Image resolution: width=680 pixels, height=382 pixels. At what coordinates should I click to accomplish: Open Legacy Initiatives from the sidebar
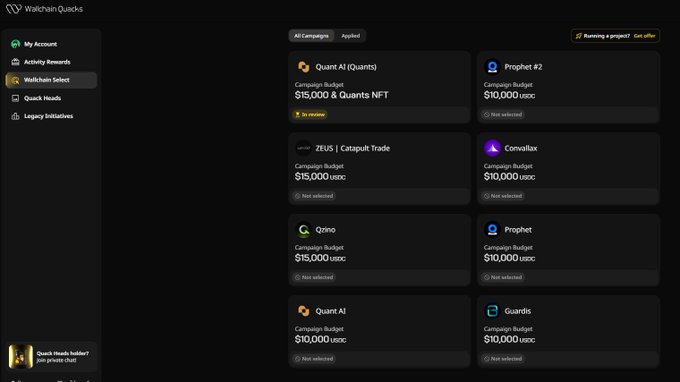click(x=51, y=116)
